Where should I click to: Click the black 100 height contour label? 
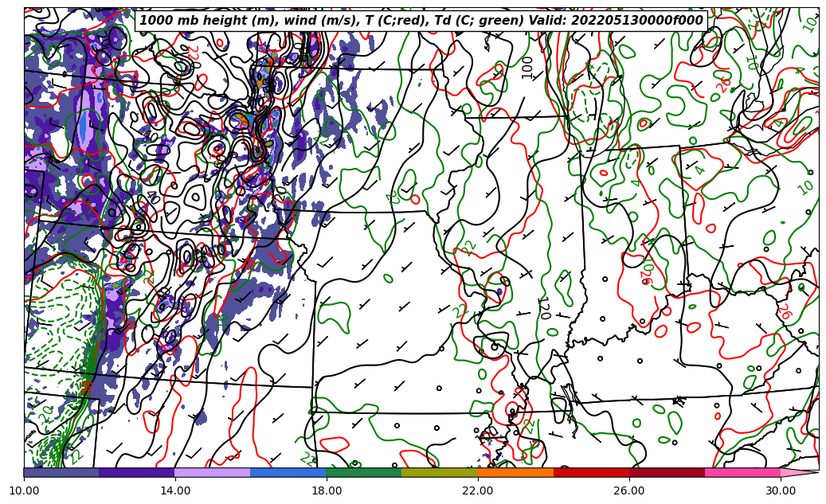(x=528, y=67)
